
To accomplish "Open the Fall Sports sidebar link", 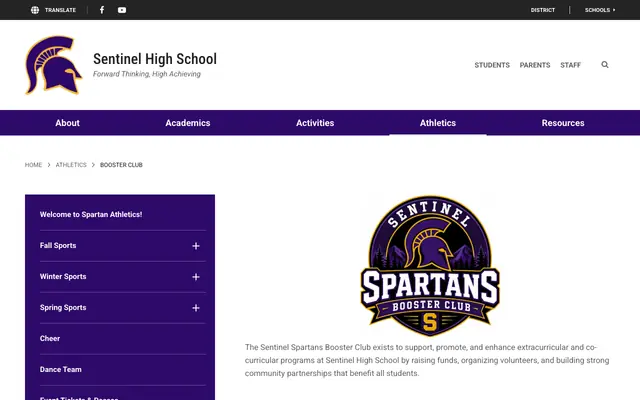I will 58,245.
